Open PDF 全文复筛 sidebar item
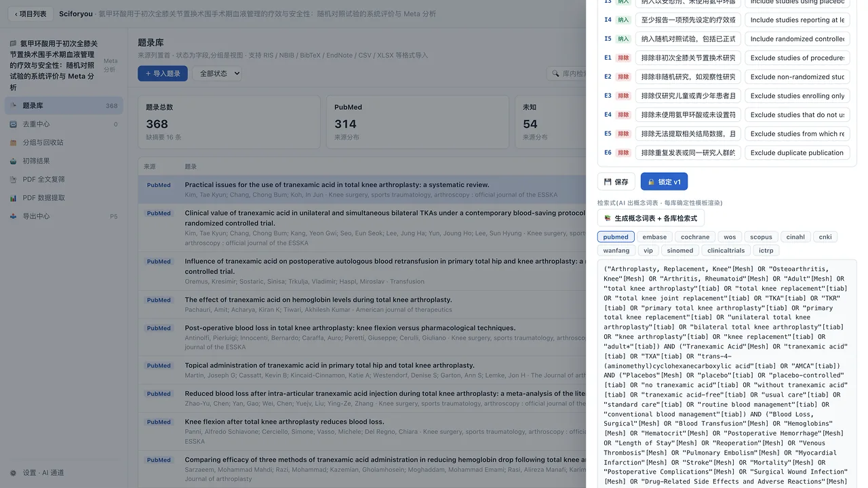 pos(64,179)
